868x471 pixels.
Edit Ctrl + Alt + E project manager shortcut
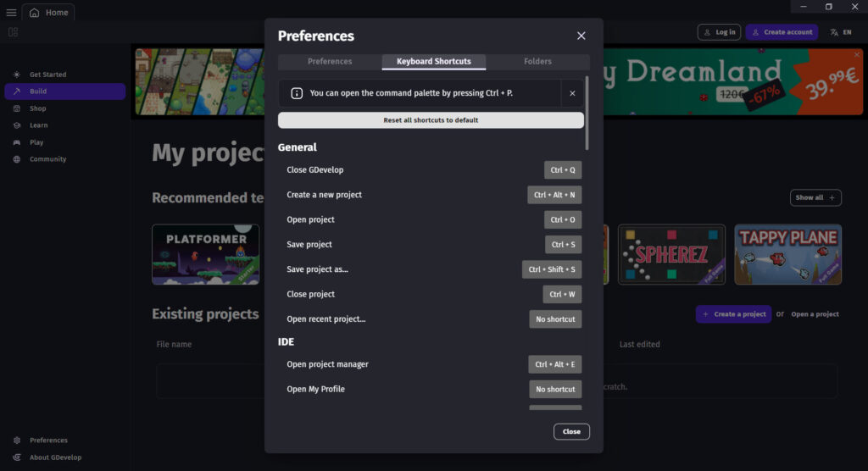click(x=554, y=364)
